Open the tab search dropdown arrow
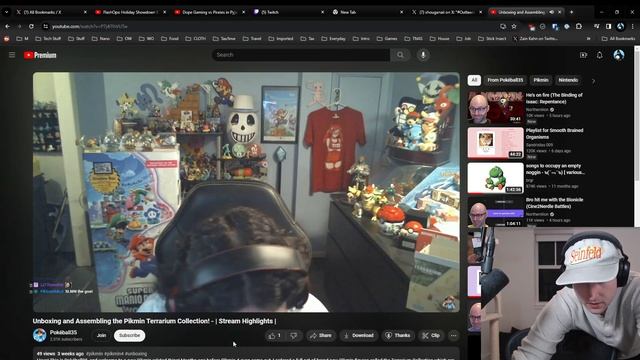Screen dimensions: 640x360 pyautogui.click(x=6, y=12)
